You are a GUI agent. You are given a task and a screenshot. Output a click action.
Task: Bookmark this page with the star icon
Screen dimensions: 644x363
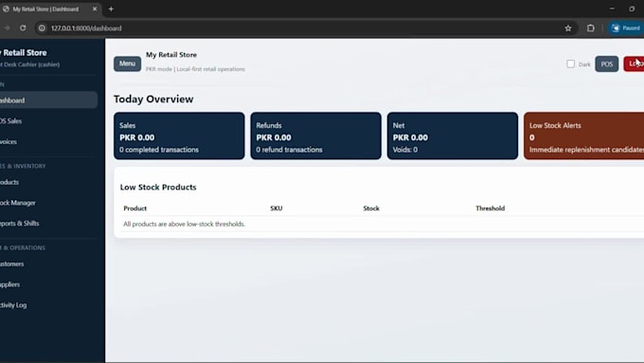click(x=568, y=27)
